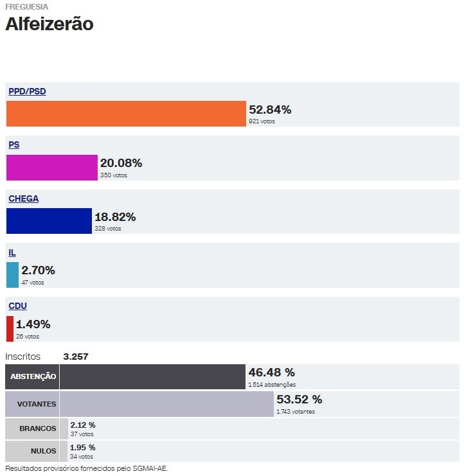Click the orange PPD/PSD result bar
The height and width of the screenshot is (476, 464).
[x=126, y=114]
